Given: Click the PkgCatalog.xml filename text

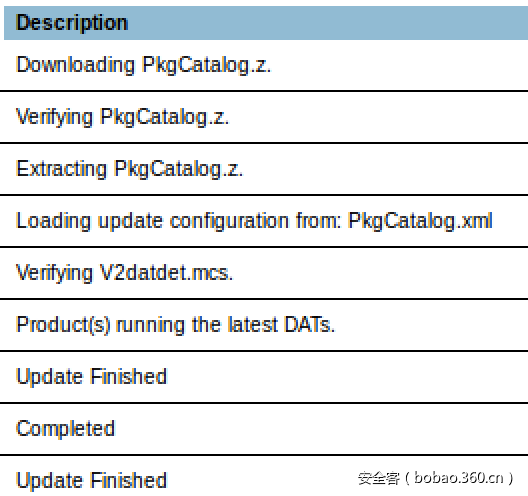Looking at the screenshot, I should pos(420,222).
